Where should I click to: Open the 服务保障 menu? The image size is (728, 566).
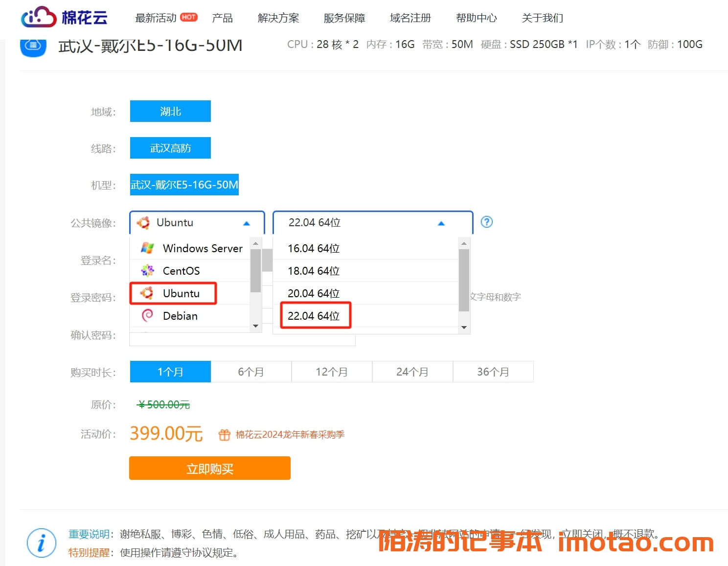[344, 18]
